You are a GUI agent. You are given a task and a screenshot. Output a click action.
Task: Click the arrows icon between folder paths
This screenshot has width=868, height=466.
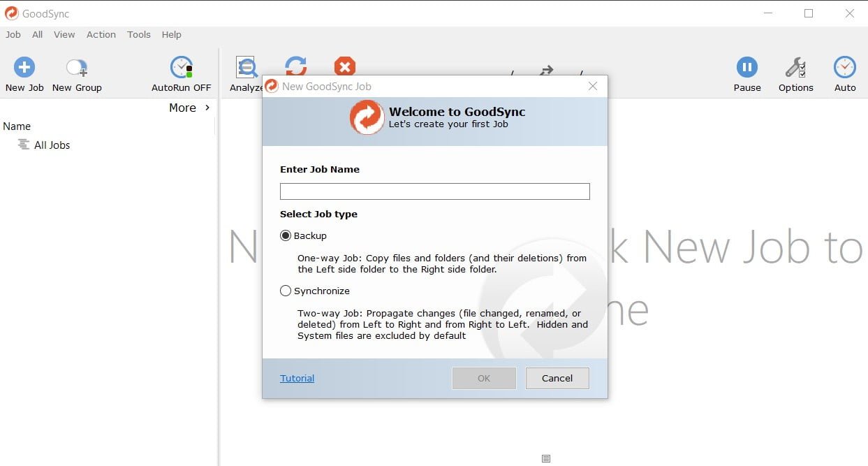pos(547,71)
